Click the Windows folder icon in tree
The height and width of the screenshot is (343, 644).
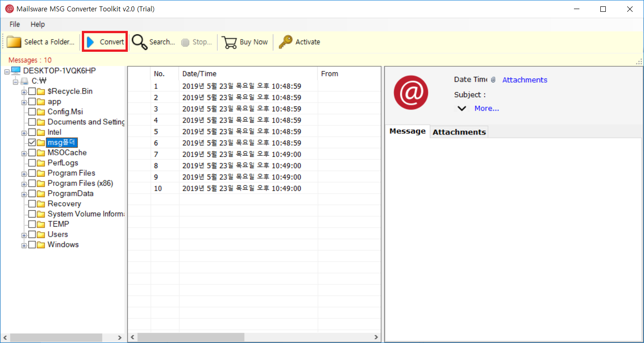[x=41, y=244]
